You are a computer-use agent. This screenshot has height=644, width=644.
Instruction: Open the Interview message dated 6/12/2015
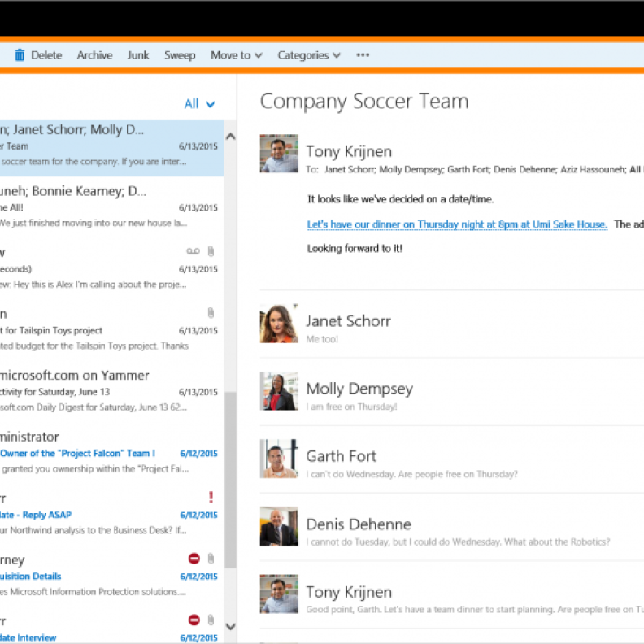[x=111, y=628]
